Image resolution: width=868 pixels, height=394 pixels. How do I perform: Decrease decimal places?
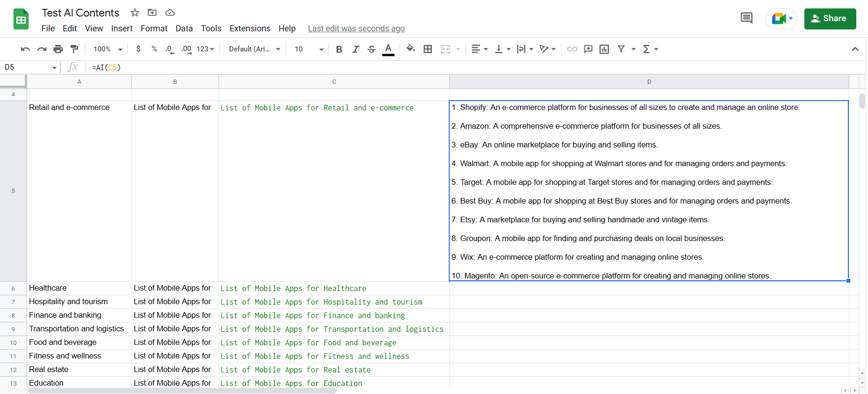[169, 49]
